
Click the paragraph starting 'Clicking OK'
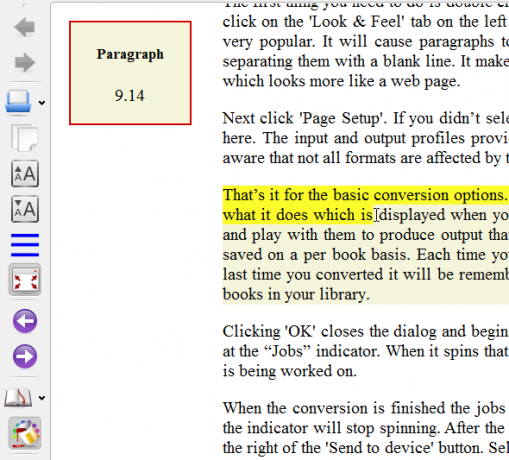366,351
